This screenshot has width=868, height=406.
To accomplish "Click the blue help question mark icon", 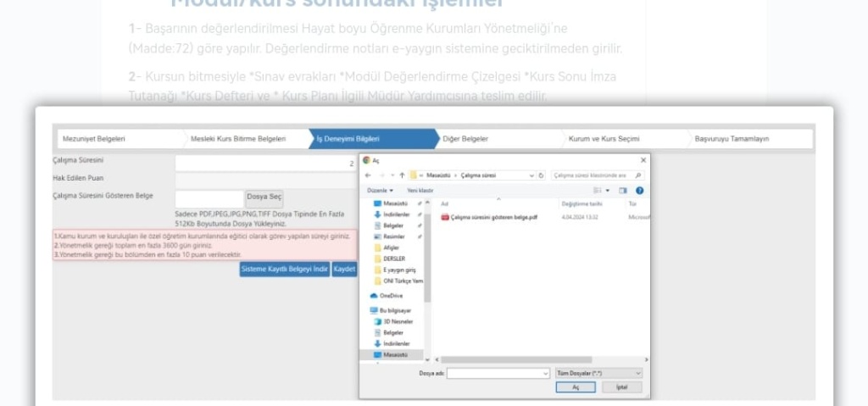I will click(639, 191).
